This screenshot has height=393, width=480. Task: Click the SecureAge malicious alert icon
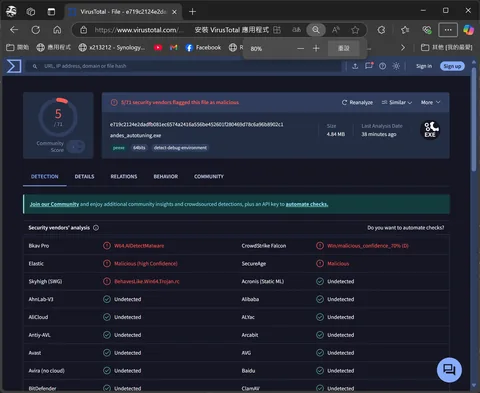(x=320, y=263)
